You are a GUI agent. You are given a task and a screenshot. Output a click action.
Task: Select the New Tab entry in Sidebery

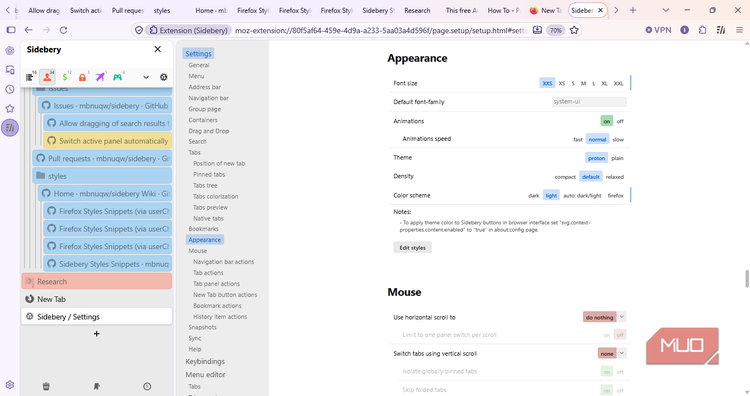[97, 299]
